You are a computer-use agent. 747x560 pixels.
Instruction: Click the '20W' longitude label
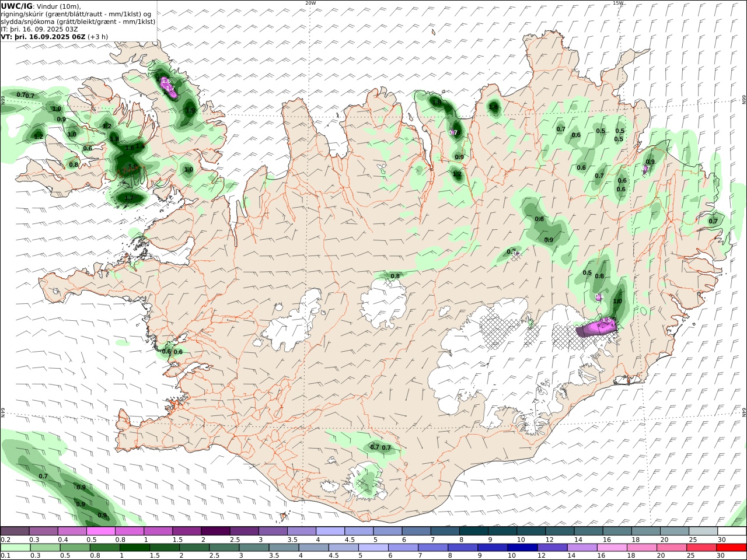310,3
